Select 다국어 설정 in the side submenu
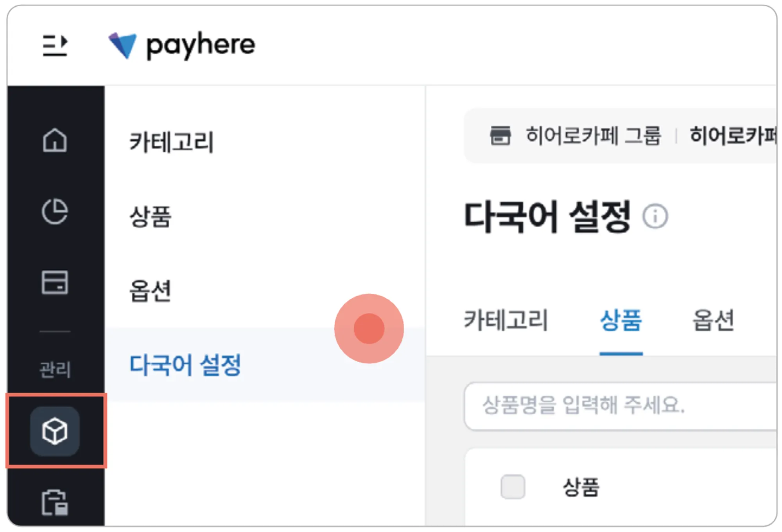The width and height of the screenshot is (782, 532). [x=185, y=365]
